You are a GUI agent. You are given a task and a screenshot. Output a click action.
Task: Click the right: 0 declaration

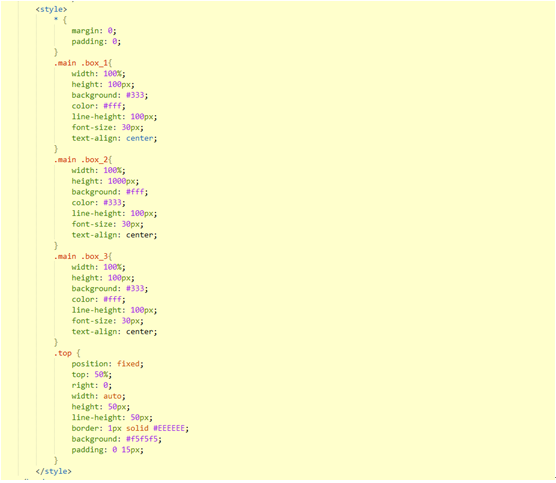click(91, 385)
